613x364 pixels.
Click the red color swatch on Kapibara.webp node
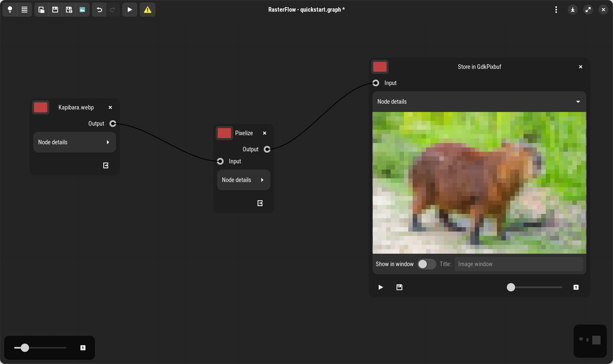[41, 107]
